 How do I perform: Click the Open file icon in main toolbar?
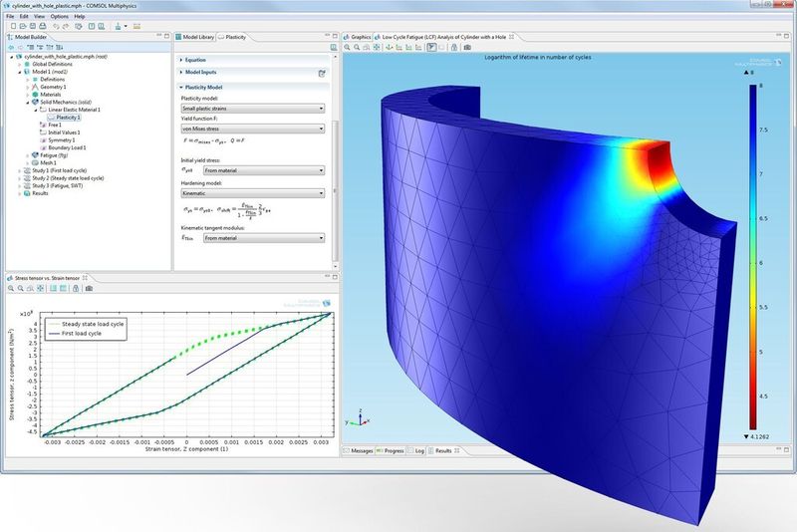23,26
